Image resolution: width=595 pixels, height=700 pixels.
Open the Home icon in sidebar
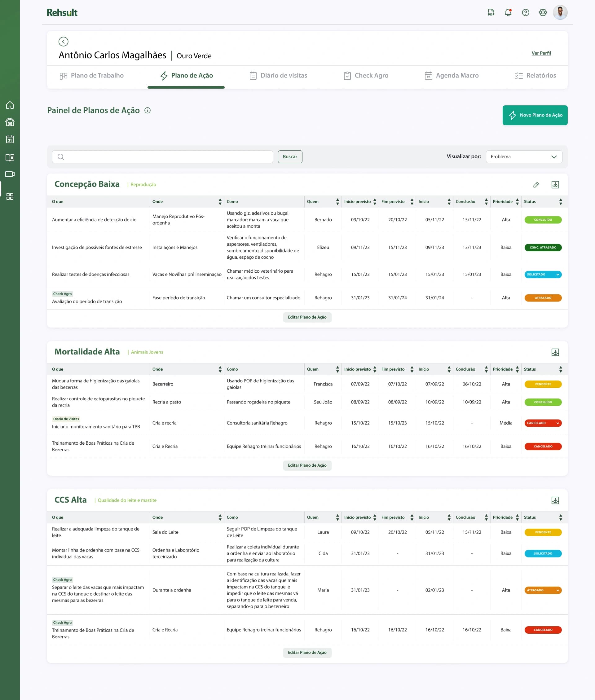(10, 105)
